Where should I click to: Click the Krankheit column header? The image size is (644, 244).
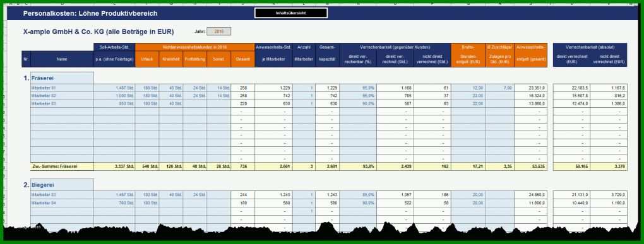(171, 59)
